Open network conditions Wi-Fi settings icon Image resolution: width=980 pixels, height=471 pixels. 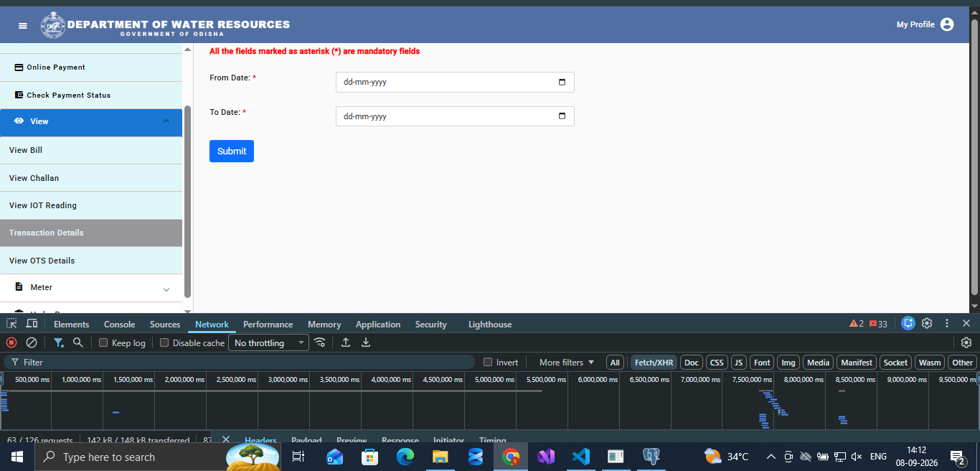tap(320, 342)
